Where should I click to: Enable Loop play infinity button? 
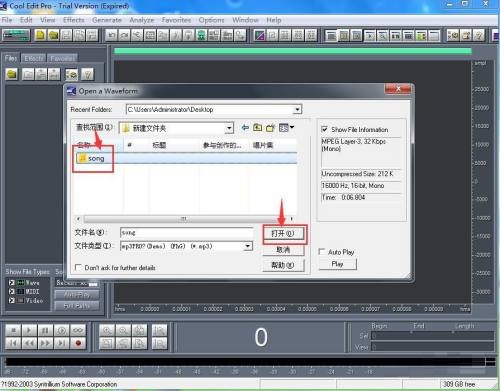point(78,330)
